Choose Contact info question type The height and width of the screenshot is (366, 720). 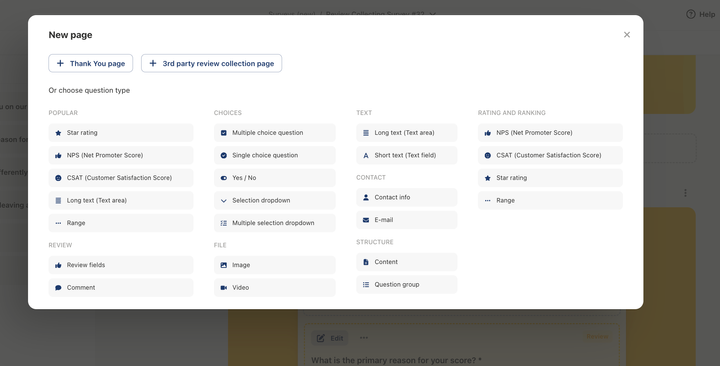(407, 197)
